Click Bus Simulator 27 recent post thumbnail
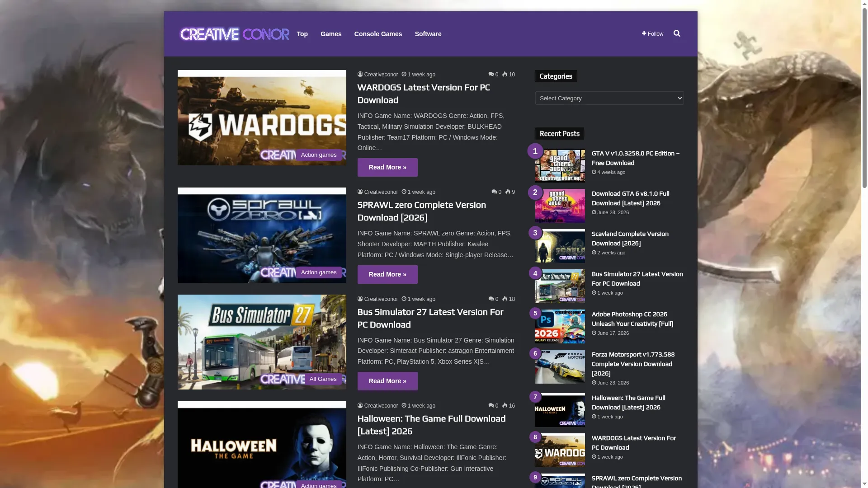Screen dimensions: 868x488 pyautogui.click(x=560, y=286)
